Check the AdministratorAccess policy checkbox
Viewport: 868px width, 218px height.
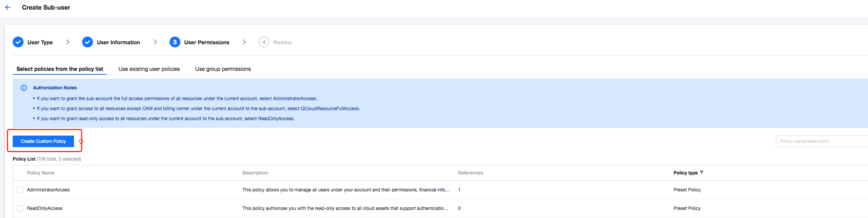tap(20, 190)
